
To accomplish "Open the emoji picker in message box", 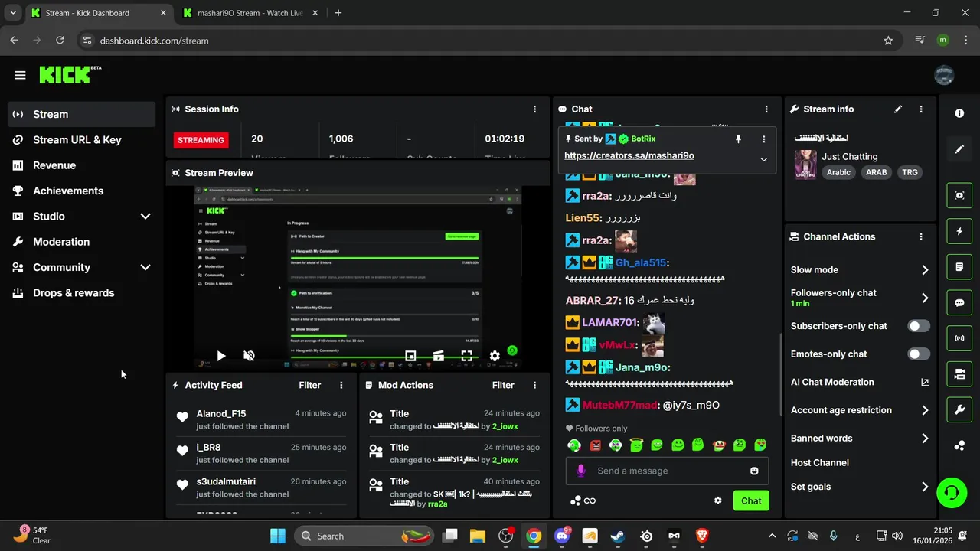I will point(754,471).
